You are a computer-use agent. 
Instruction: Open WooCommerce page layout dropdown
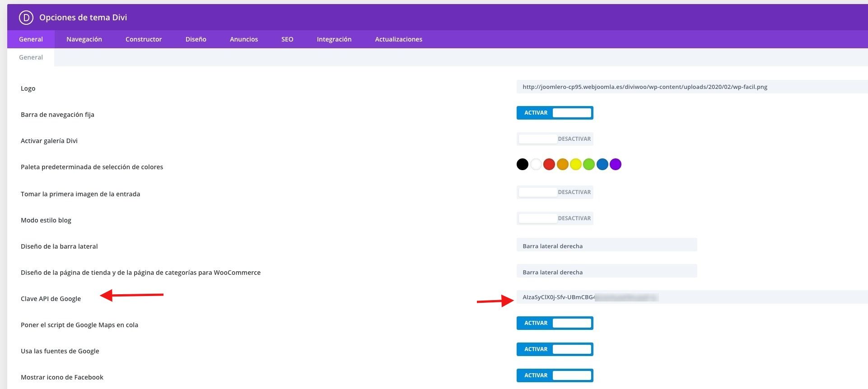point(607,271)
